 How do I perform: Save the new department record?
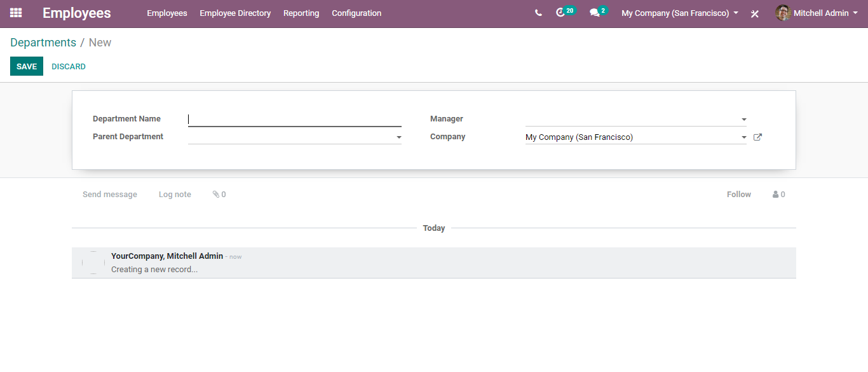pos(27,66)
